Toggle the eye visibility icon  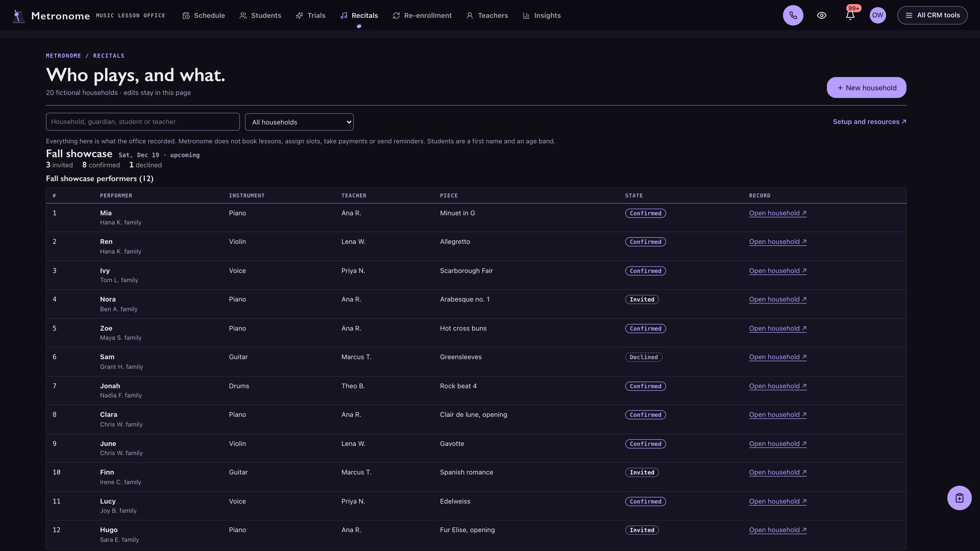pyautogui.click(x=821, y=15)
